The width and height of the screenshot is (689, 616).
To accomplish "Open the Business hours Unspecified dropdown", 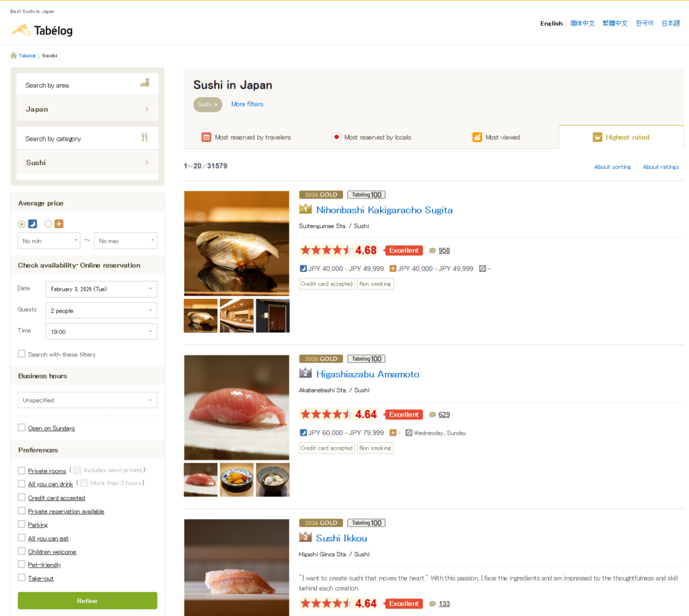I will coord(87,399).
